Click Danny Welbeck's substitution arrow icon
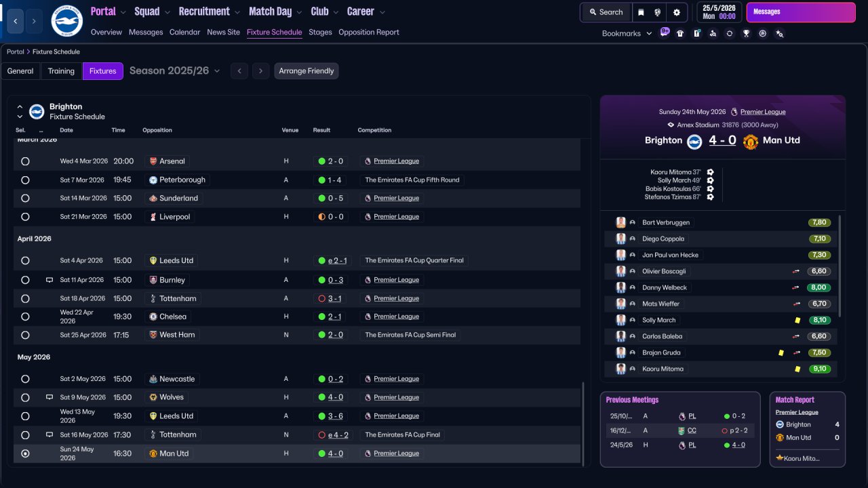The width and height of the screenshot is (868, 488). [x=796, y=287]
